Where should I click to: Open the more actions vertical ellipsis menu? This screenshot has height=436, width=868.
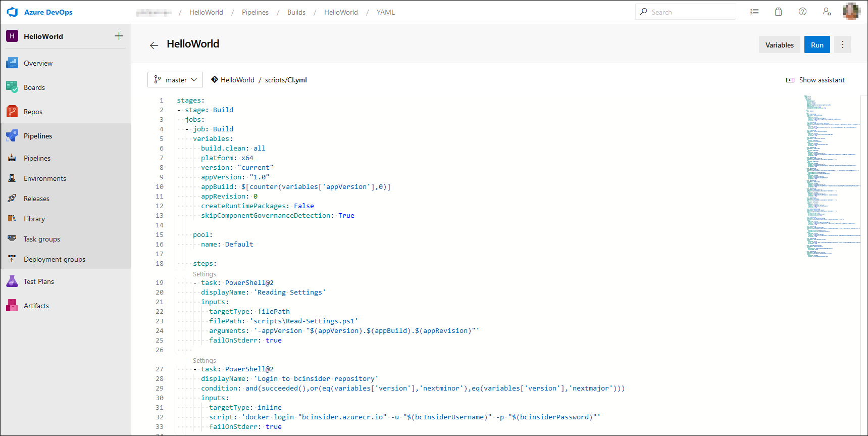point(843,44)
